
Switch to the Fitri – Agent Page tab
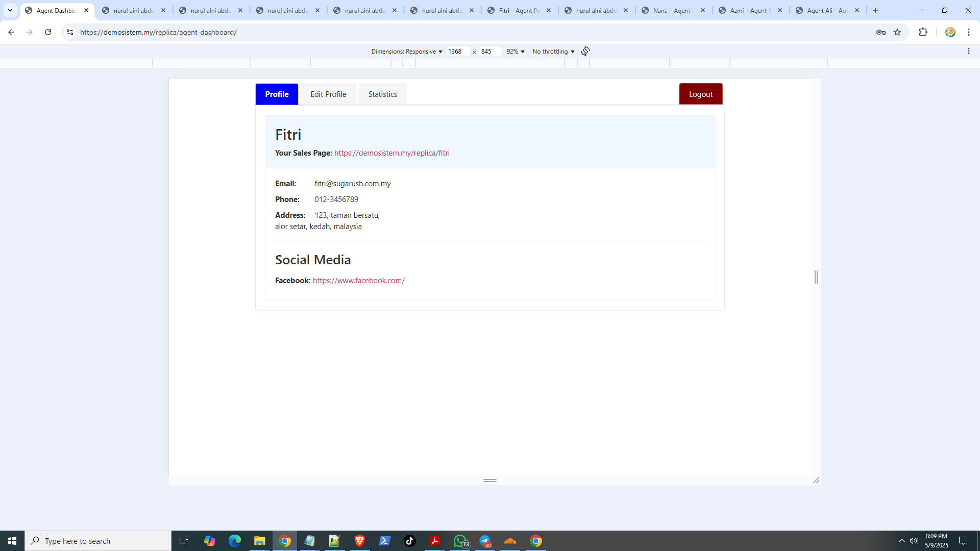[x=519, y=10]
